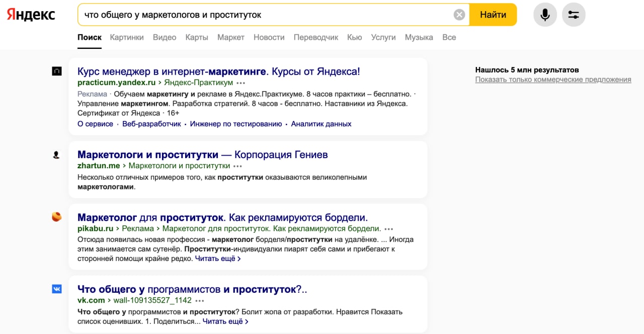
Task: Click the practicum.yandex.ru result favicon
Action: (x=57, y=72)
